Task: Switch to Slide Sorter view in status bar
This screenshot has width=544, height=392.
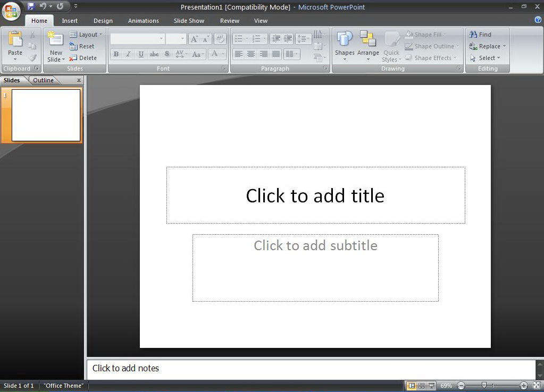Action: point(421,386)
